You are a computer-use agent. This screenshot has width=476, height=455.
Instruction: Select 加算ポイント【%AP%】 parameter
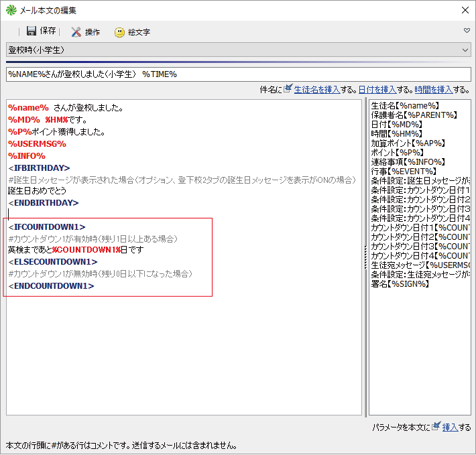408,143
